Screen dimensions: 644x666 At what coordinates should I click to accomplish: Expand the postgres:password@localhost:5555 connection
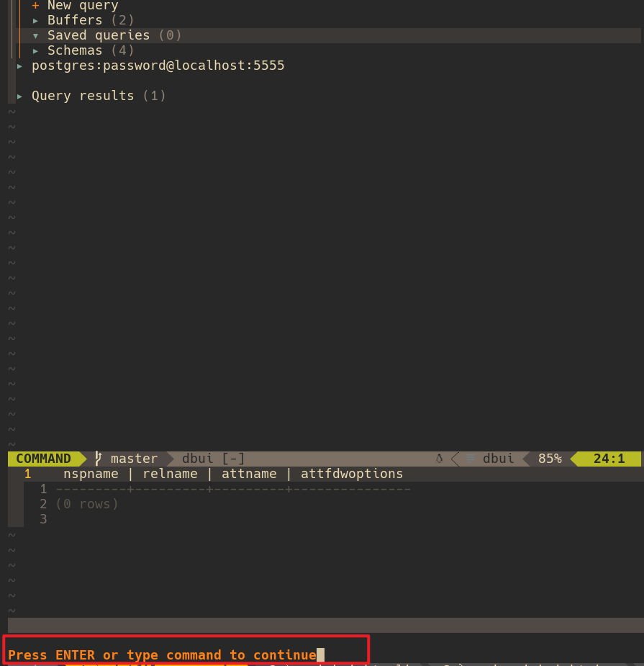[x=158, y=65]
